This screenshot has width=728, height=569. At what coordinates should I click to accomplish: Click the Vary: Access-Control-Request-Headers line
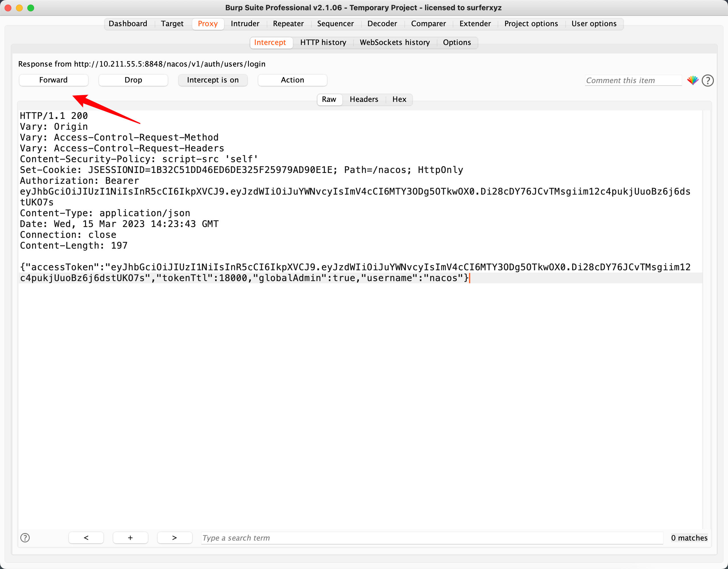coord(122,148)
